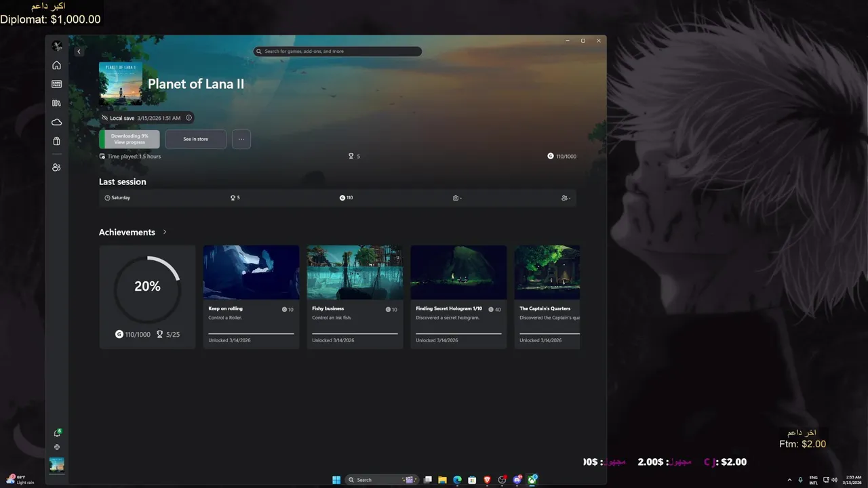Viewport: 868px width, 488px height.
Task: Click the 110/1000 gamerscore in the progress card
Action: 133,334
